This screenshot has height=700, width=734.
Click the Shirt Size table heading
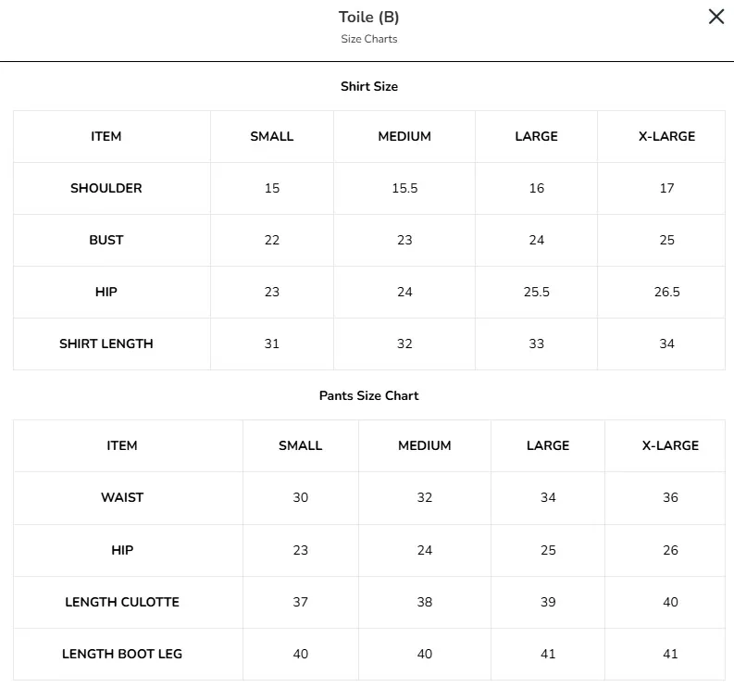tap(369, 86)
